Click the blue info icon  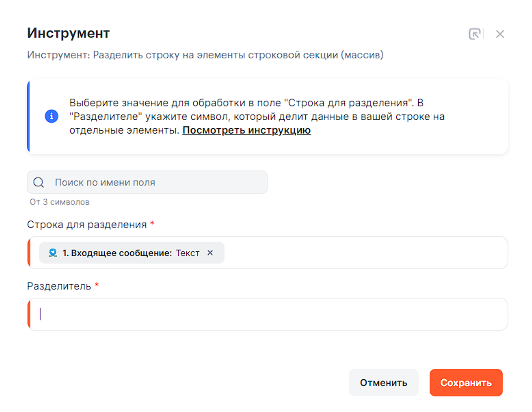tap(52, 116)
